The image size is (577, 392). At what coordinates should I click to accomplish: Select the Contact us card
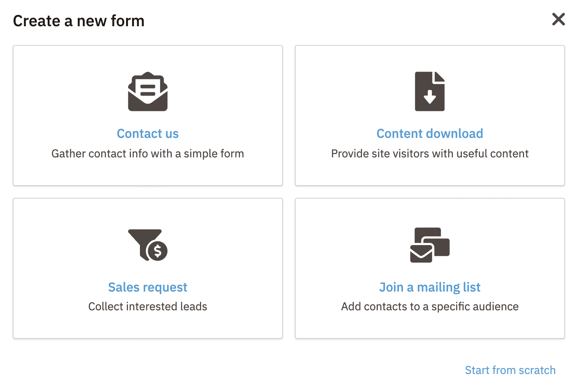[148, 115]
